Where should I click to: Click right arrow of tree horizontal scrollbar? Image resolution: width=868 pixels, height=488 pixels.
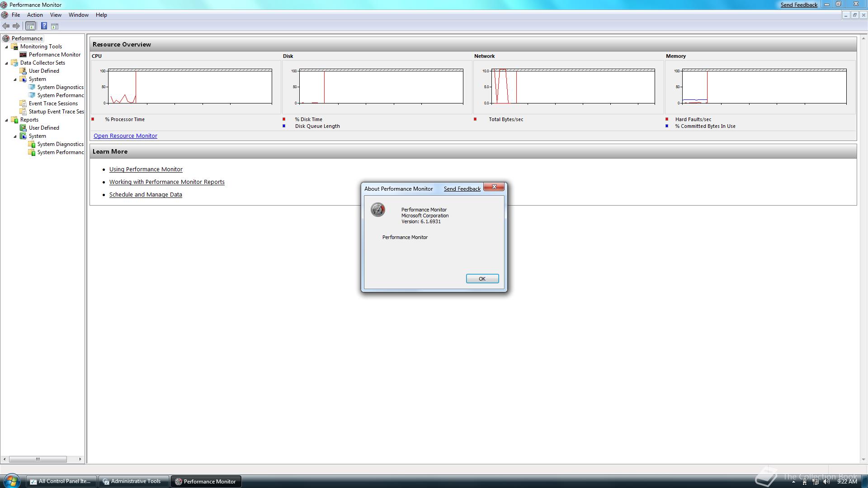pos(80,459)
